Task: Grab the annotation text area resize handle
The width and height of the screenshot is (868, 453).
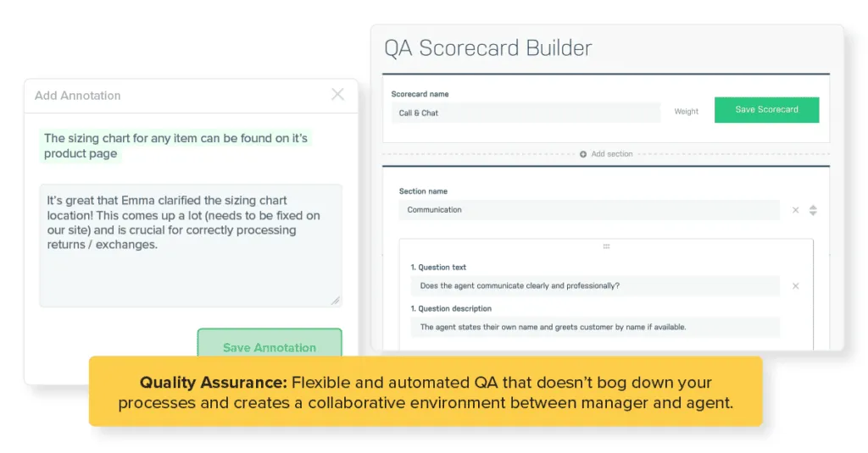Action: [335, 300]
